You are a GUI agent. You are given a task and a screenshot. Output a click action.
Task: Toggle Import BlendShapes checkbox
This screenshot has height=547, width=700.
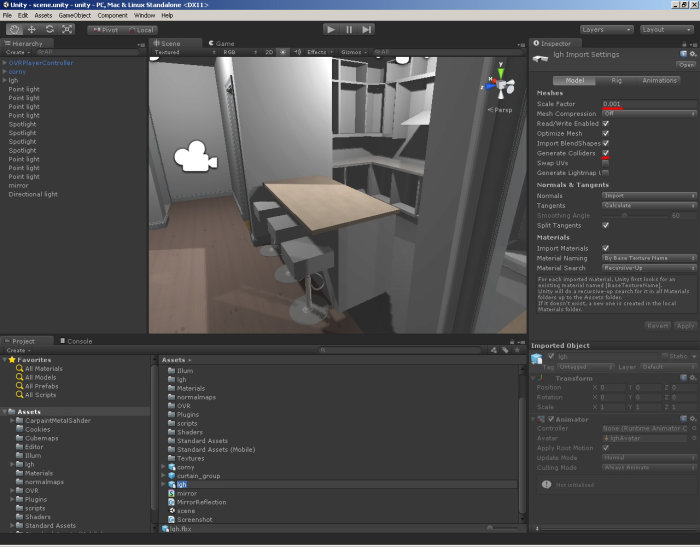pos(605,143)
